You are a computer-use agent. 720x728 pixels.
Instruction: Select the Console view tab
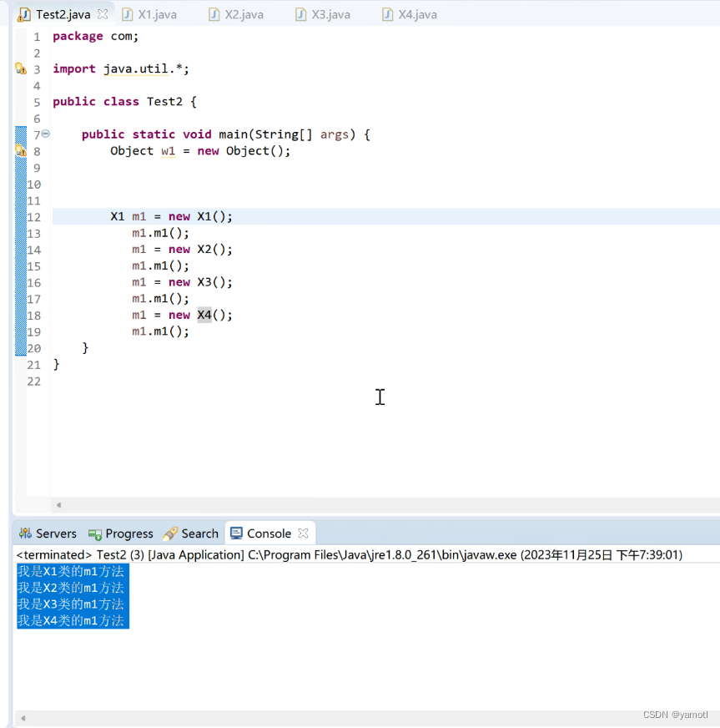(x=269, y=533)
